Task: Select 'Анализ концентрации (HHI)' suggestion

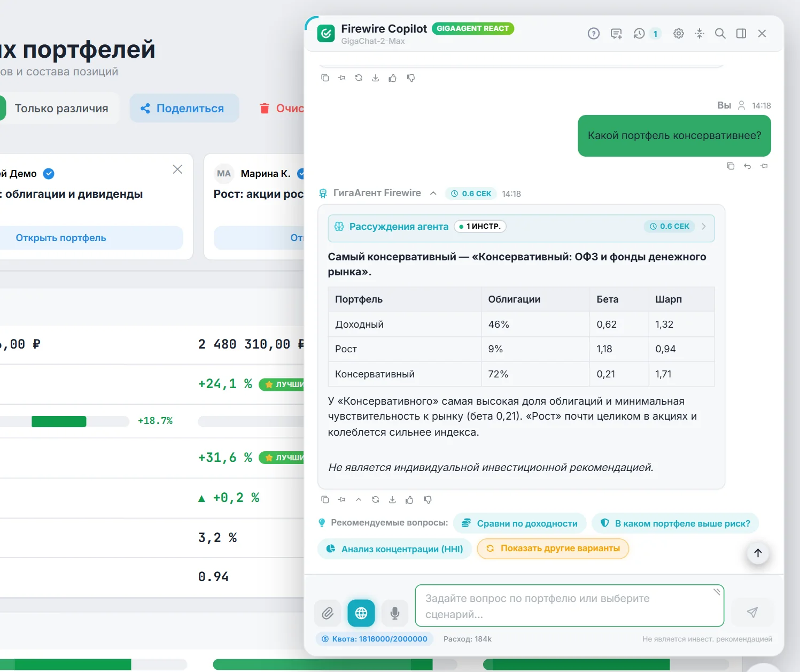Action: 394,549
